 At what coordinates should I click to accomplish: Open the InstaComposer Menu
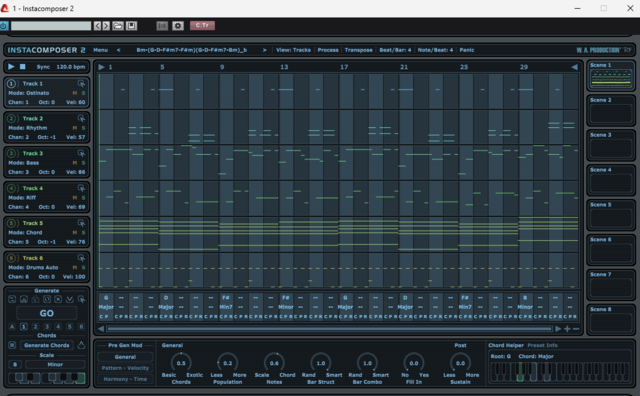100,50
